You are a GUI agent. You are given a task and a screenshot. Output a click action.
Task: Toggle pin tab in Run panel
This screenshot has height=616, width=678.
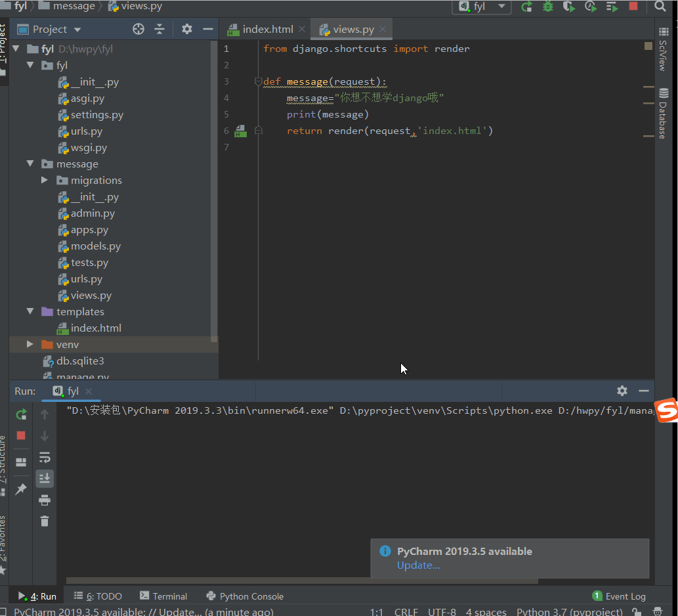[x=21, y=489]
